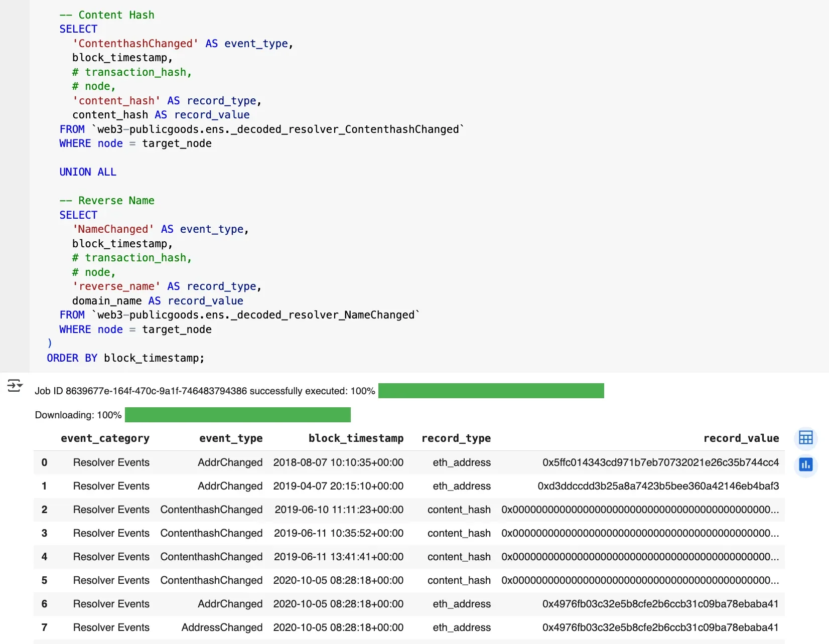This screenshot has width=829, height=644.
Task: Toggle chart view for query results
Action: pos(805,465)
